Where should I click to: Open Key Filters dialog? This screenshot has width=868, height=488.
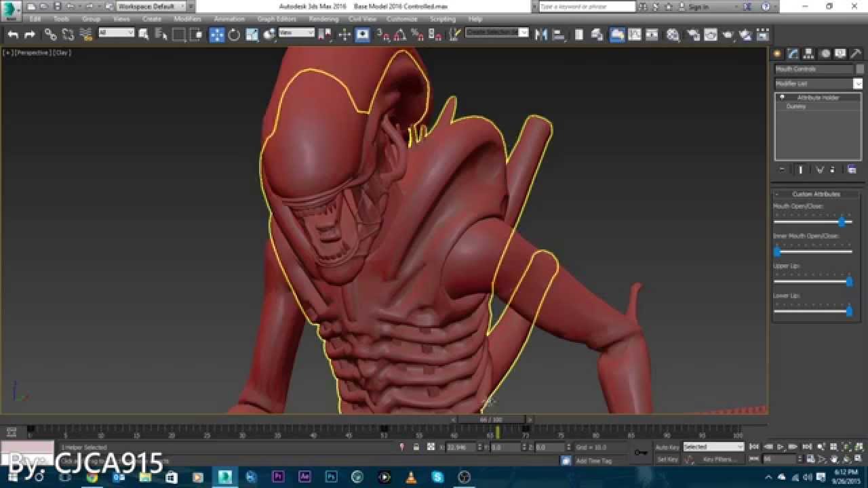coord(719,459)
